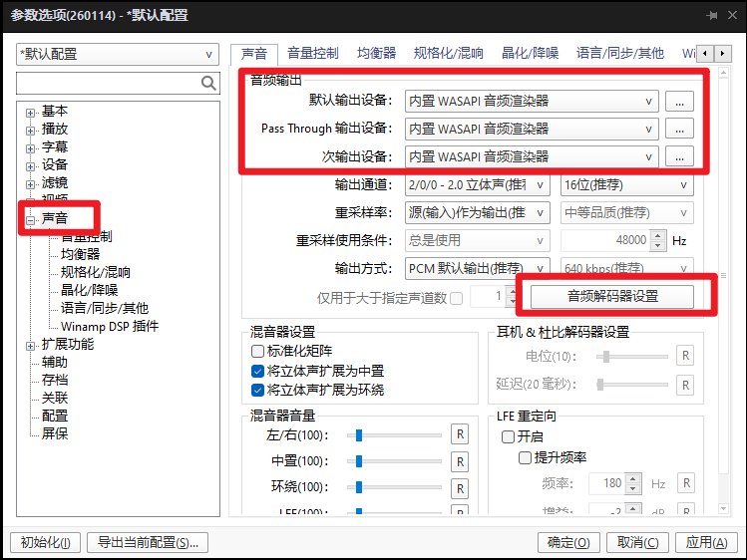Screen dimensions: 747x560
Task: Open 默认输出设备 dropdown
Action: pos(532,102)
